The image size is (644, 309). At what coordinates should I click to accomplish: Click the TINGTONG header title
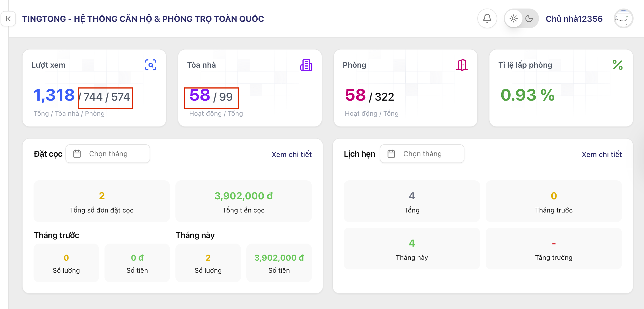click(143, 19)
